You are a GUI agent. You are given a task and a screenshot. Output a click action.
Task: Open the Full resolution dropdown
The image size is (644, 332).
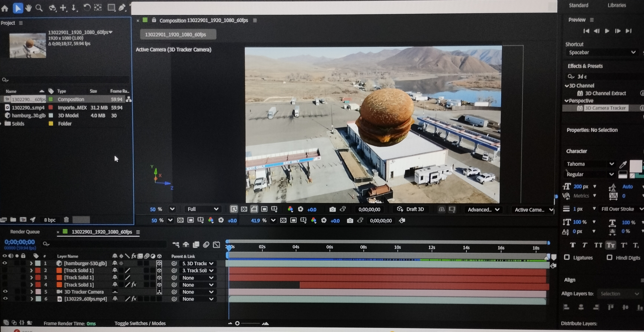pyautogui.click(x=203, y=209)
